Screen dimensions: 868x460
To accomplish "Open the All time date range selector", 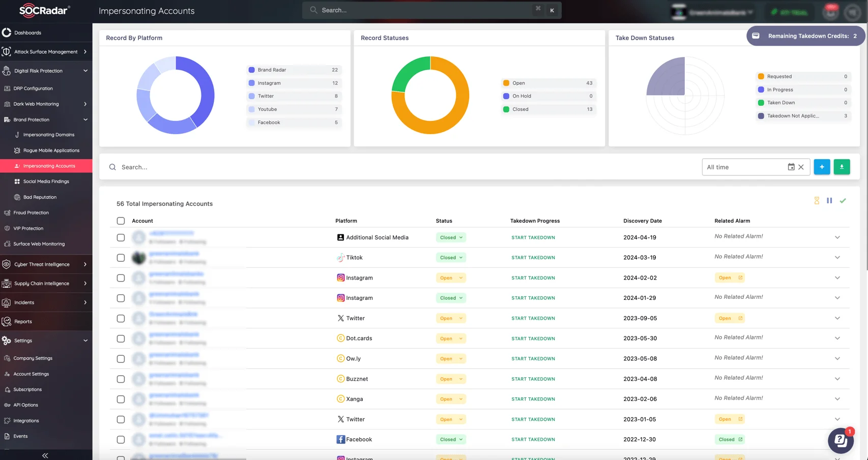I will pyautogui.click(x=756, y=167).
